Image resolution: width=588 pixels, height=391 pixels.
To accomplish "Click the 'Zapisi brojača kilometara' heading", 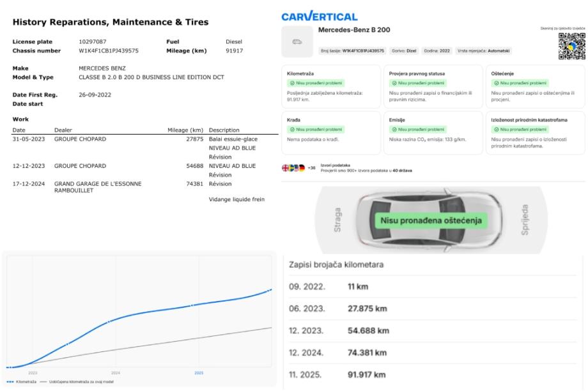I will pyautogui.click(x=336, y=264).
